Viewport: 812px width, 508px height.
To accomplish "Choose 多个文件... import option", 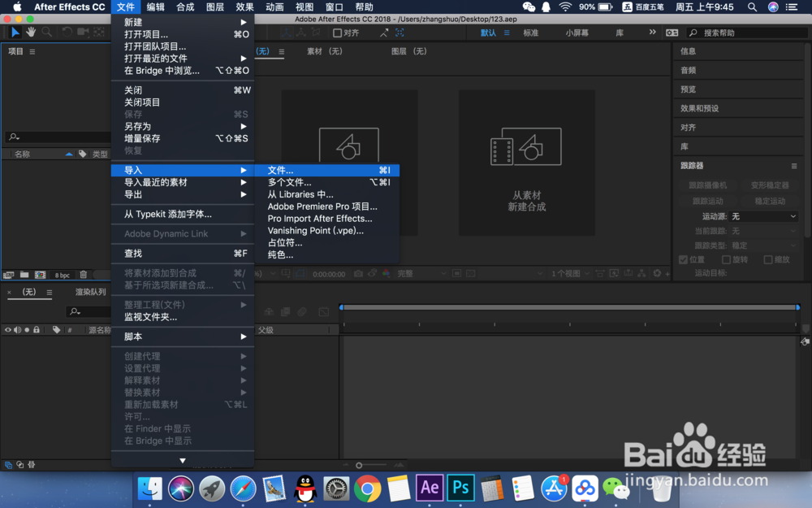I will (x=327, y=182).
